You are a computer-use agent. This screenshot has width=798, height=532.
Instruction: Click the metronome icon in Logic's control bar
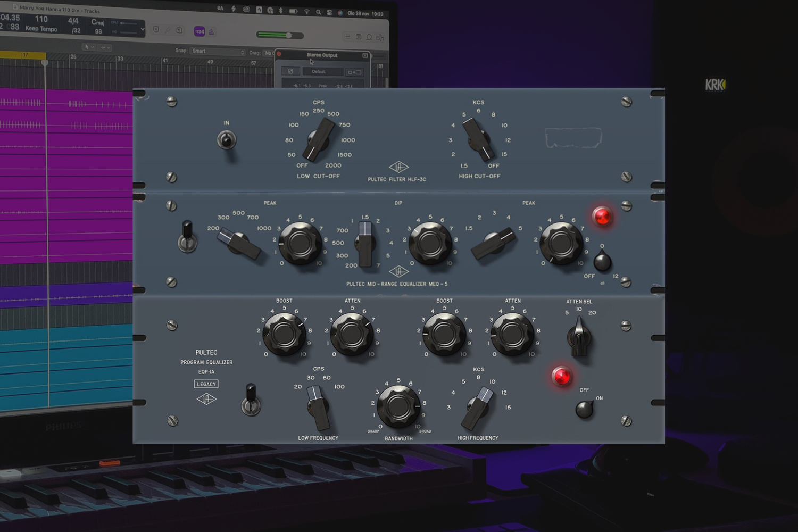[x=211, y=32]
